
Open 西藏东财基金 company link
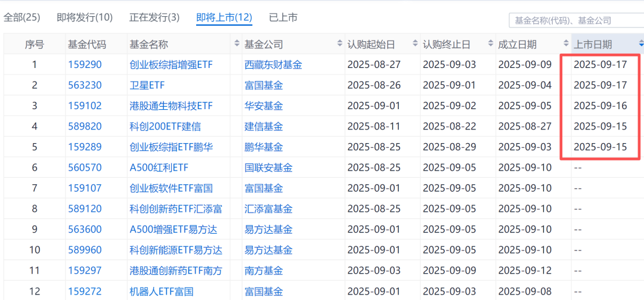pos(273,64)
